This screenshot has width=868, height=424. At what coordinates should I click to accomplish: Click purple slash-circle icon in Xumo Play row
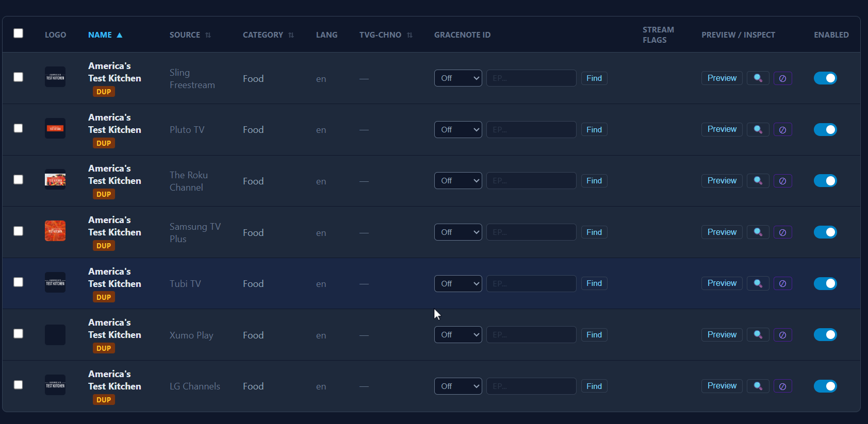click(x=782, y=335)
